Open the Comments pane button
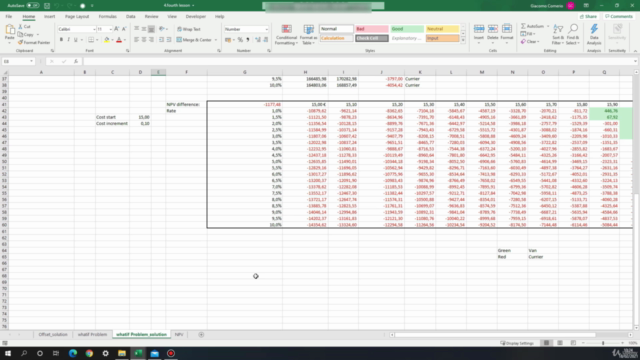The height and width of the screenshot is (360, 640). [x=619, y=17]
